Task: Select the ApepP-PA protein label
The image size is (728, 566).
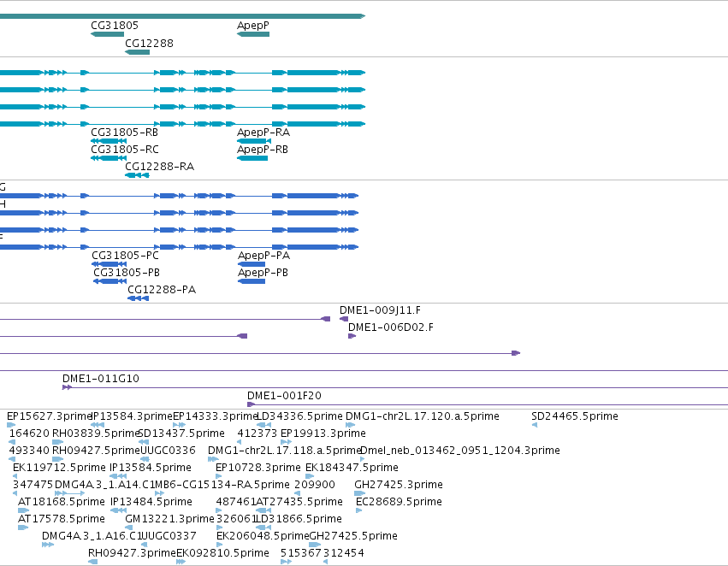Action: pyautogui.click(x=263, y=256)
